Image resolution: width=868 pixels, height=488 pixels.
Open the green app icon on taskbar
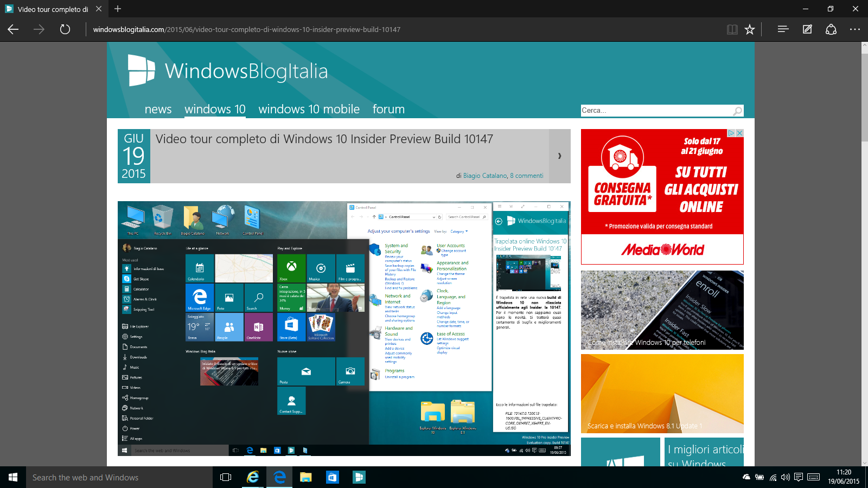[x=359, y=477]
